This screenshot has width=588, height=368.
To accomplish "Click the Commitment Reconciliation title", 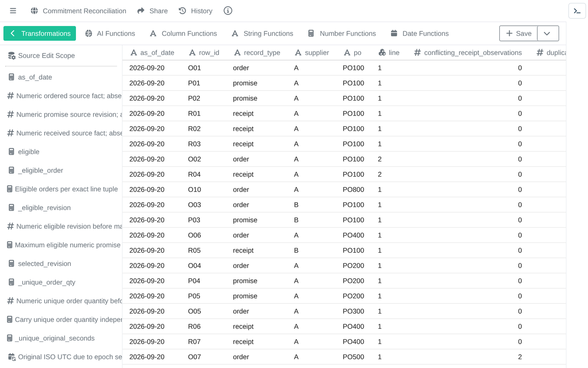I will pos(84,11).
